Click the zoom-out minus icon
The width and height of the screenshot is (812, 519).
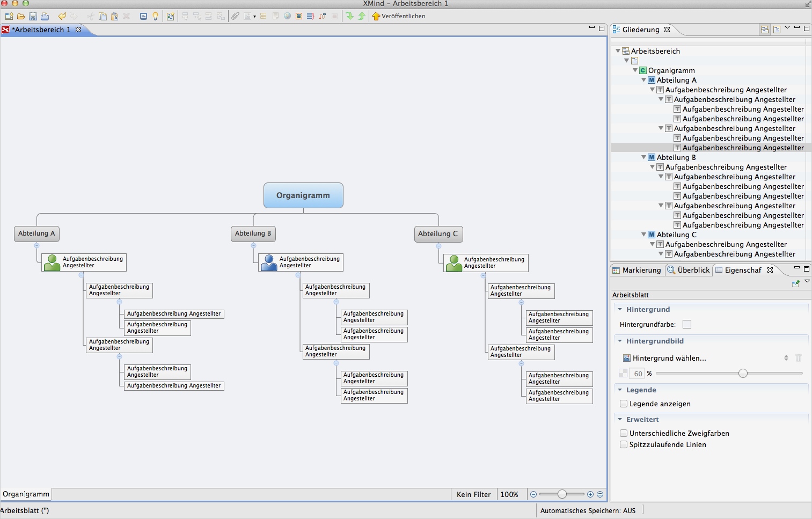click(533, 494)
